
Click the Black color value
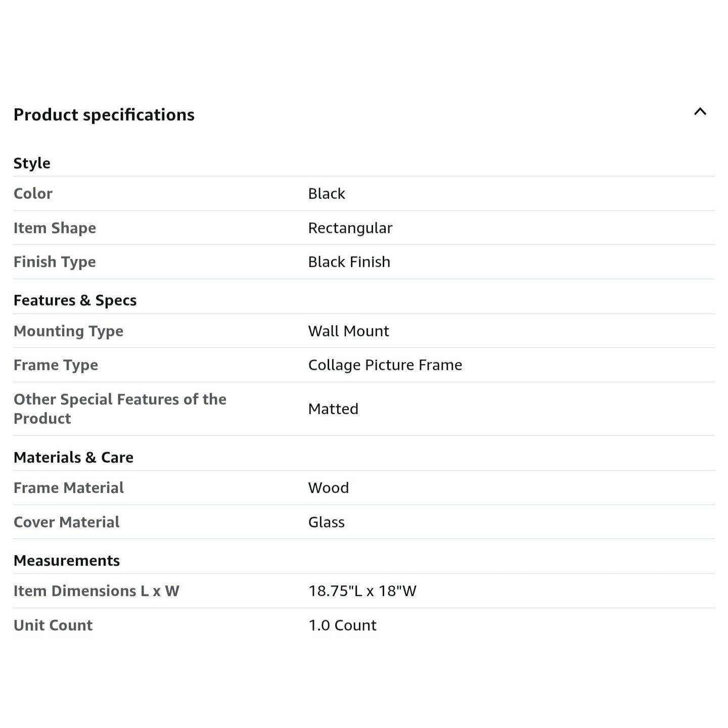coord(327,194)
